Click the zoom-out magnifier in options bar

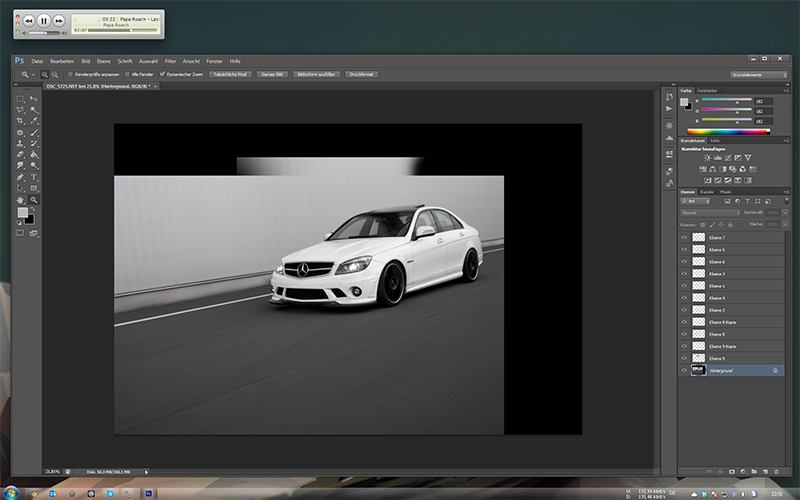click(55, 74)
